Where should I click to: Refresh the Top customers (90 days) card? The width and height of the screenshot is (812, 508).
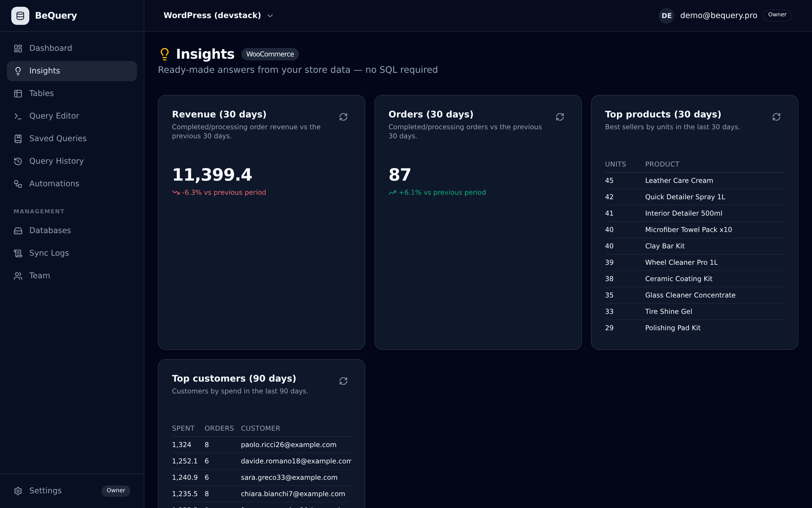pyautogui.click(x=343, y=381)
